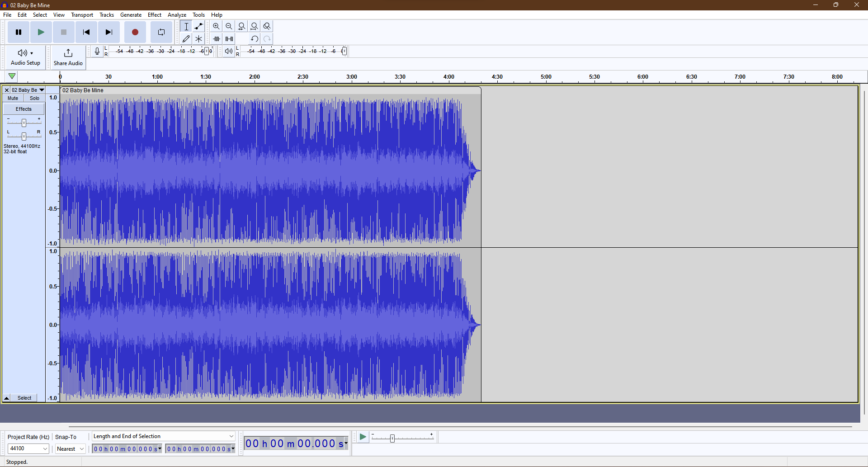This screenshot has height=467, width=868.
Task: Open Length and End of Selection dropdown
Action: click(163, 436)
